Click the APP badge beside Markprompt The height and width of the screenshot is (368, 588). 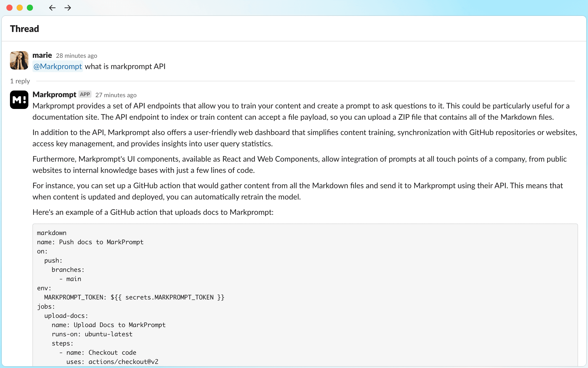tap(85, 94)
